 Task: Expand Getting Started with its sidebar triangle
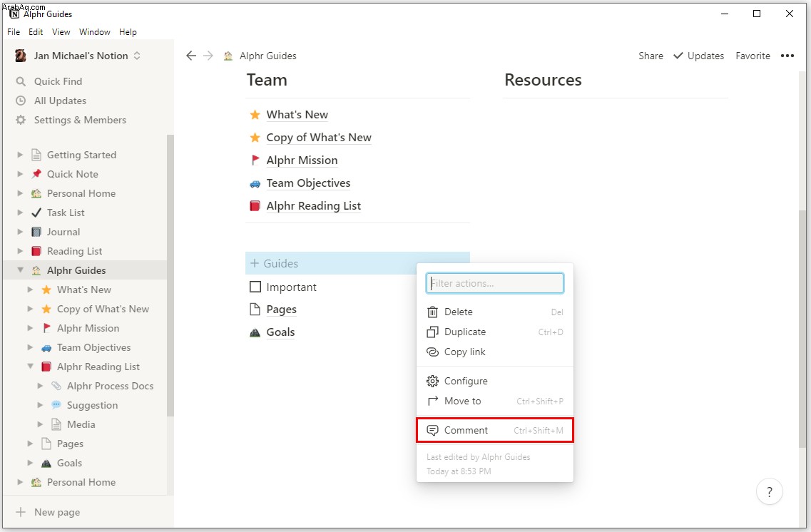20,155
